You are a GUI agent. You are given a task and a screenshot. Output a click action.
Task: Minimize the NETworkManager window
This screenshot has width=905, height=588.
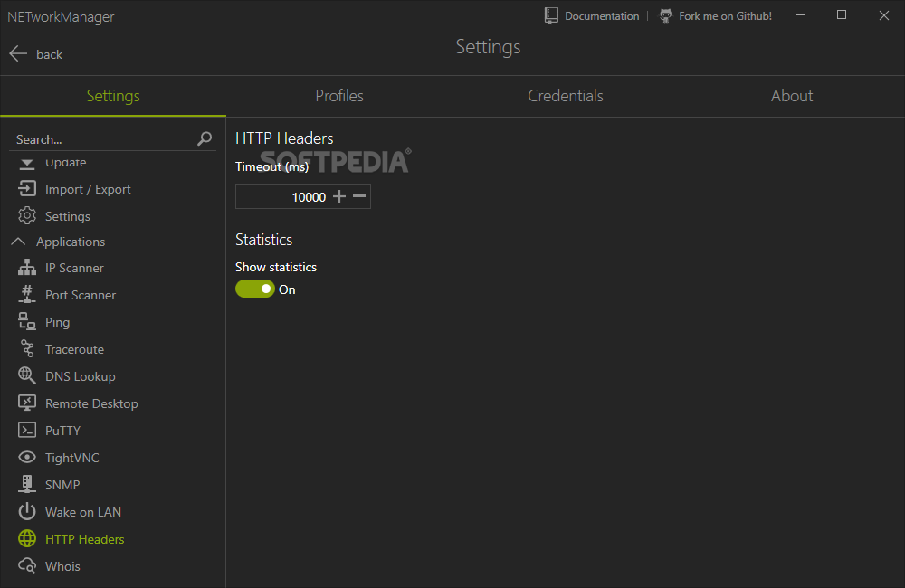click(x=801, y=15)
